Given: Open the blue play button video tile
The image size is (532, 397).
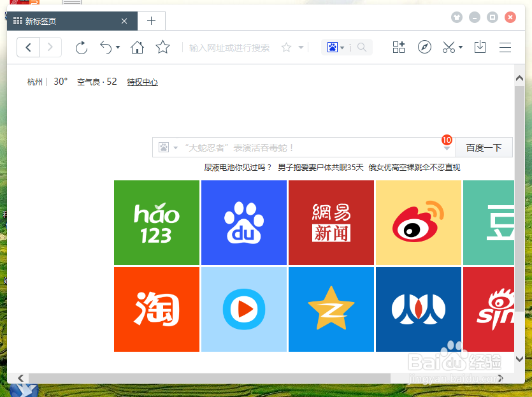Looking at the screenshot, I should (x=244, y=310).
